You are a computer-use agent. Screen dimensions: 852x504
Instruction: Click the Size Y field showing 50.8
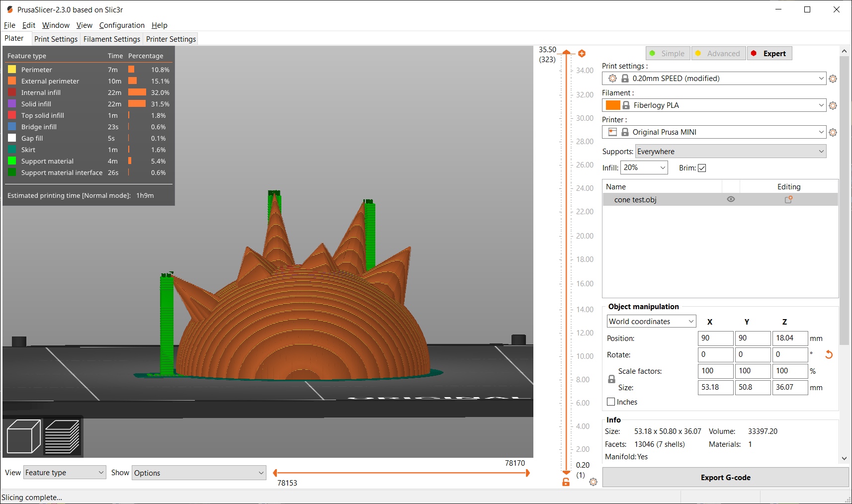click(753, 387)
